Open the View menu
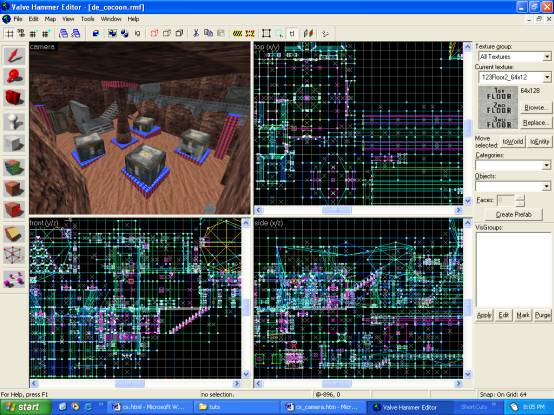Viewport: 554px width, 415px height. [x=68, y=19]
